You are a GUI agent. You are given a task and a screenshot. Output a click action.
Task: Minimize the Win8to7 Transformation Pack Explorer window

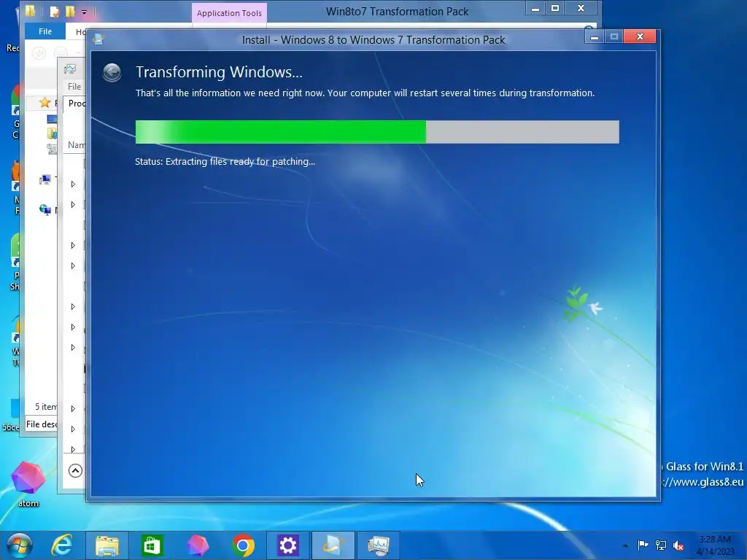(x=535, y=8)
